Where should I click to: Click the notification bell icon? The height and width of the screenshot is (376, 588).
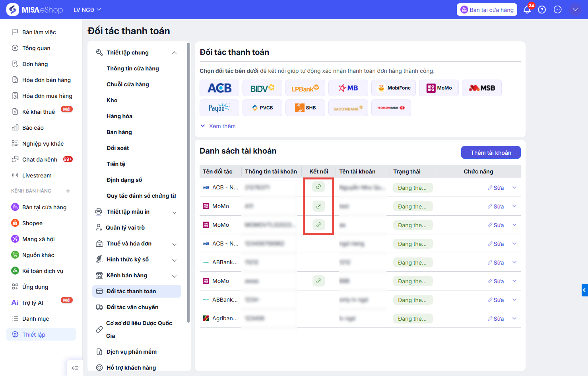[527, 10]
